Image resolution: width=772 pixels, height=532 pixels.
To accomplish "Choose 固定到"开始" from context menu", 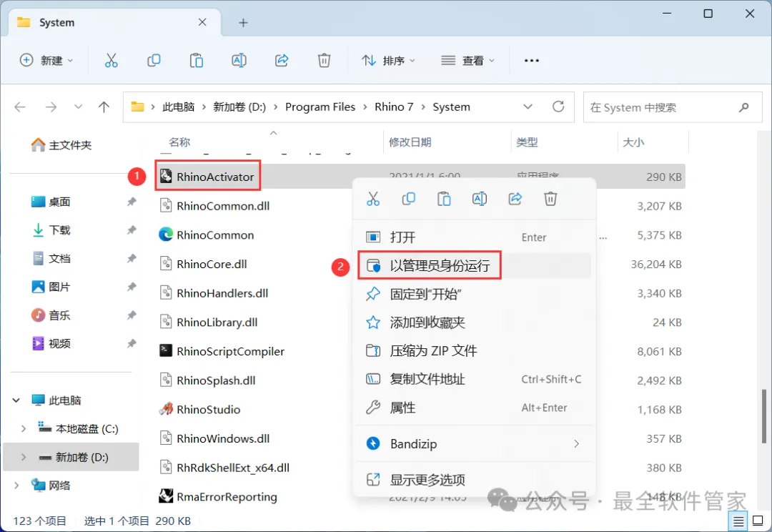I will (474, 294).
